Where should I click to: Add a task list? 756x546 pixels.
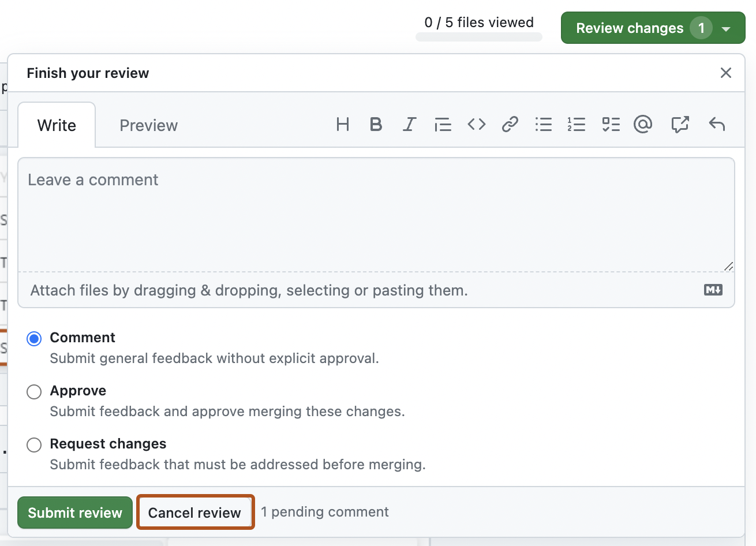coord(611,124)
